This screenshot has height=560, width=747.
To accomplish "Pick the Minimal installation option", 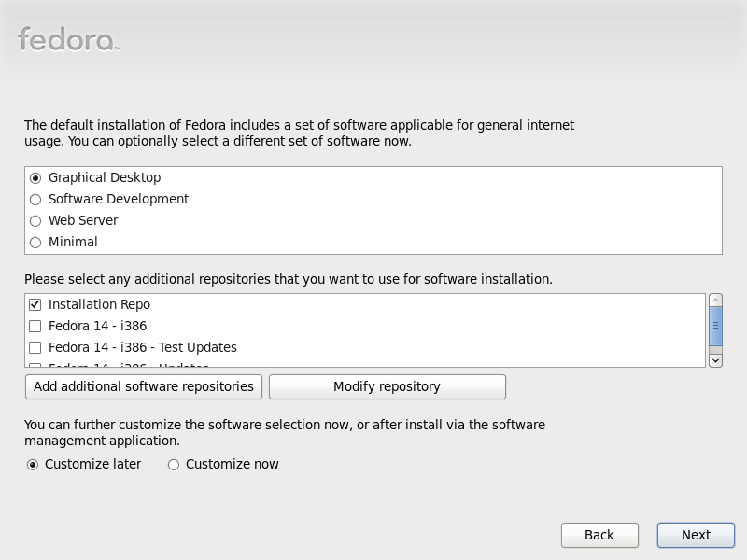I will (35, 243).
